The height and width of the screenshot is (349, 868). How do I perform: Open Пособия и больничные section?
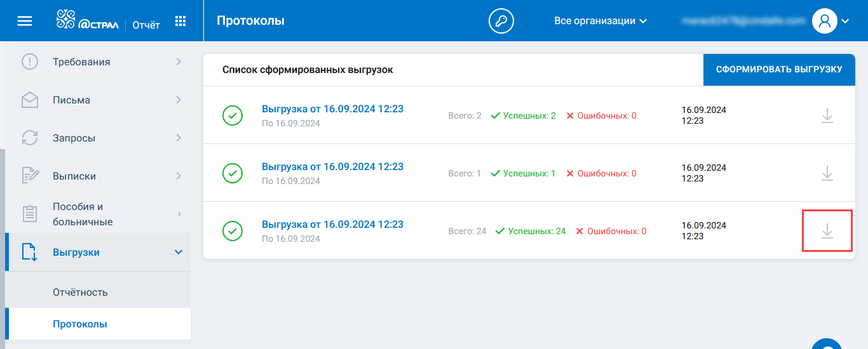pos(102,214)
